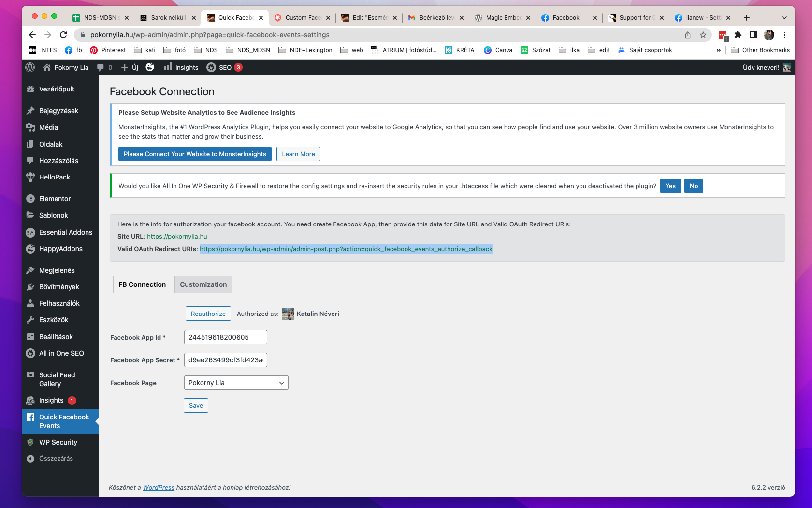
Task: Open the comments bubble in admin bar
Action: click(x=104, y=67)
